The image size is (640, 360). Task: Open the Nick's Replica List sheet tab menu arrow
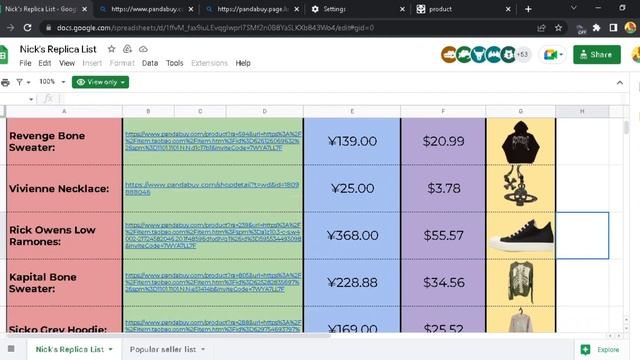[x=111, y=349]
